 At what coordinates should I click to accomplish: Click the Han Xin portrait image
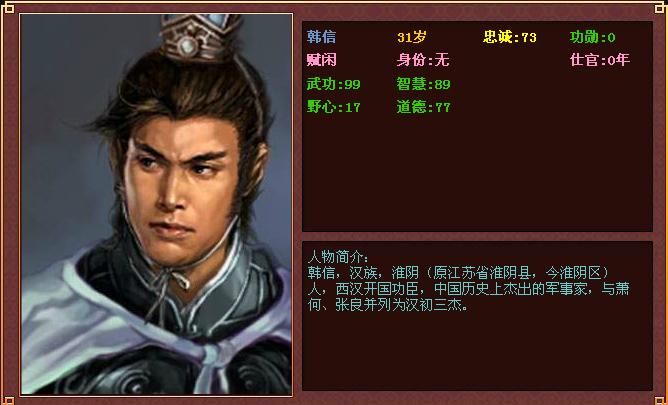[156, 204]
